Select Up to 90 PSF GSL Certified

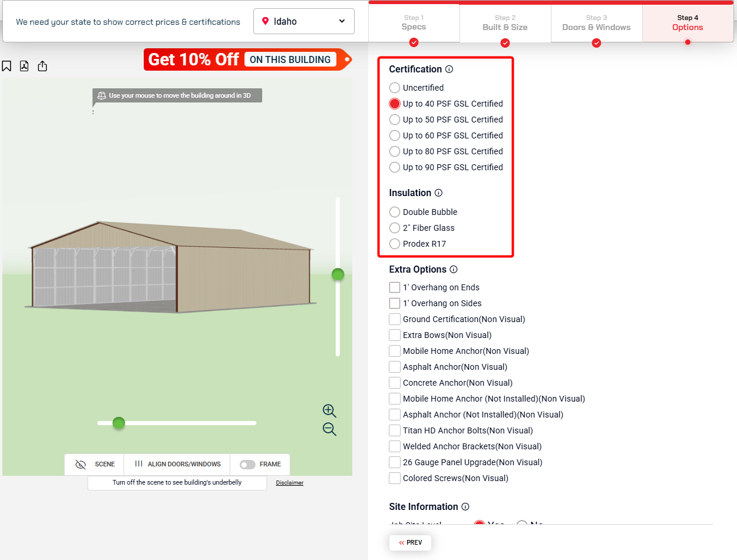(x=395, y=167)
